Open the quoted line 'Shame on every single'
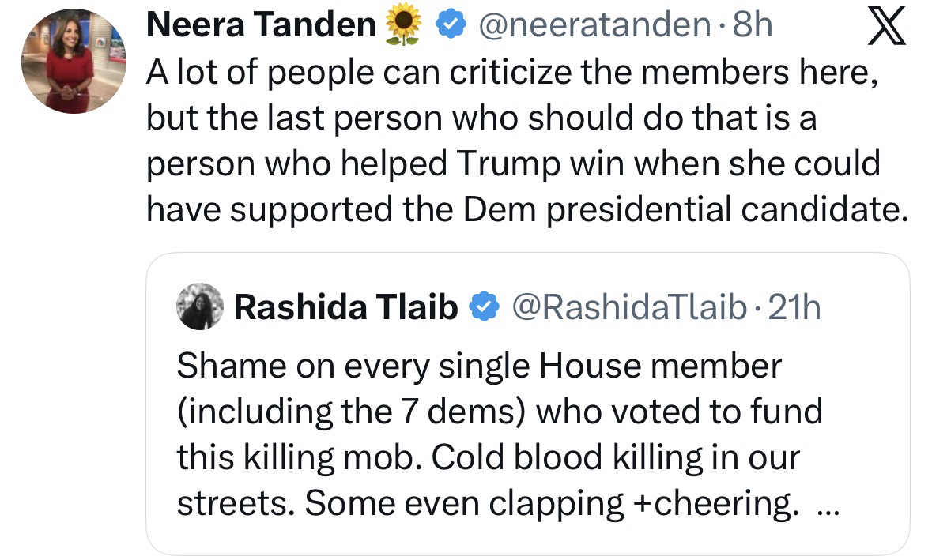The height and width of the screenshot is (560, 932). tap(478, 365)
